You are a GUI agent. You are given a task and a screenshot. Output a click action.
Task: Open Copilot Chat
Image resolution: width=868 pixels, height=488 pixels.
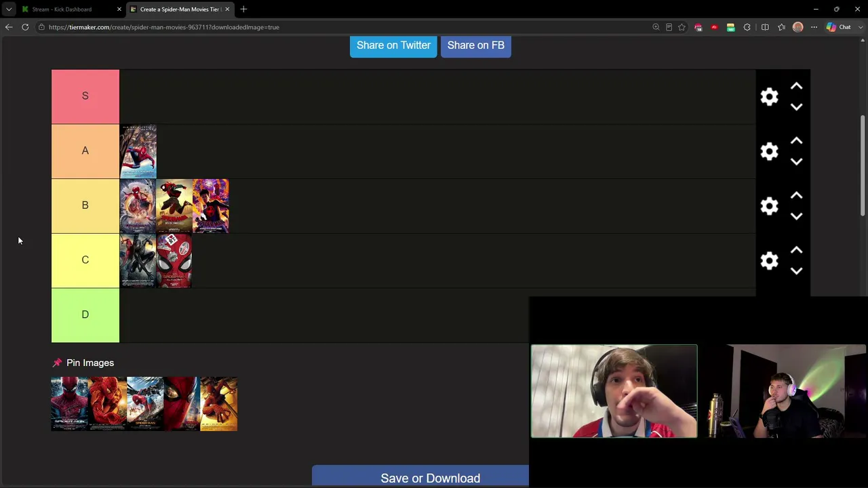839,27
